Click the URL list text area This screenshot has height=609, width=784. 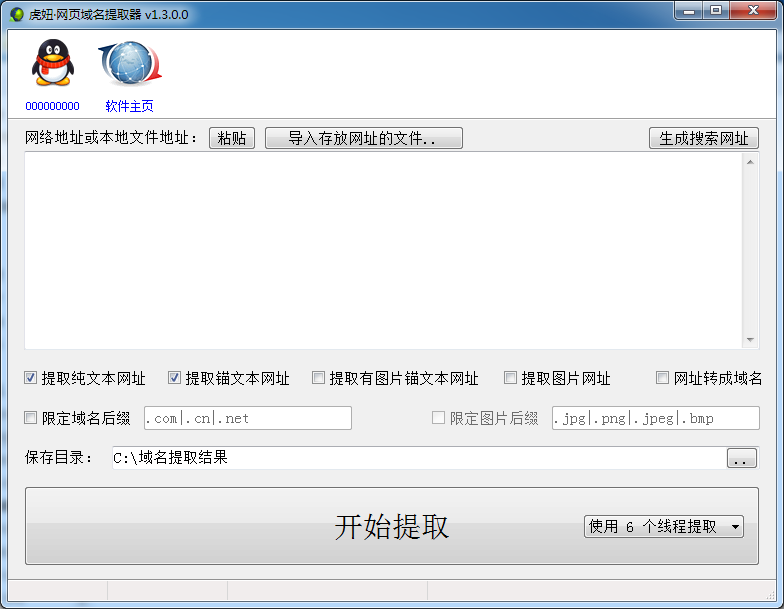coord(384,250)
